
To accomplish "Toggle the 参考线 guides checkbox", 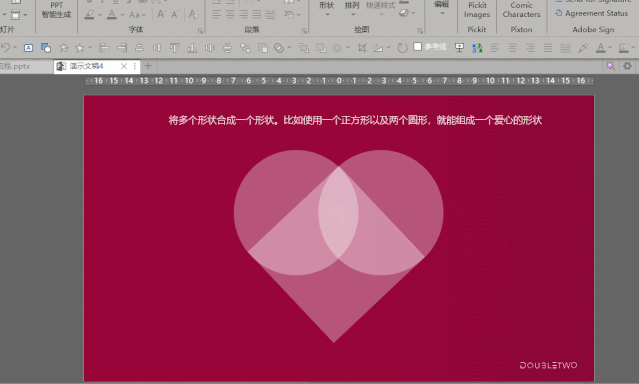I will 417,46.
